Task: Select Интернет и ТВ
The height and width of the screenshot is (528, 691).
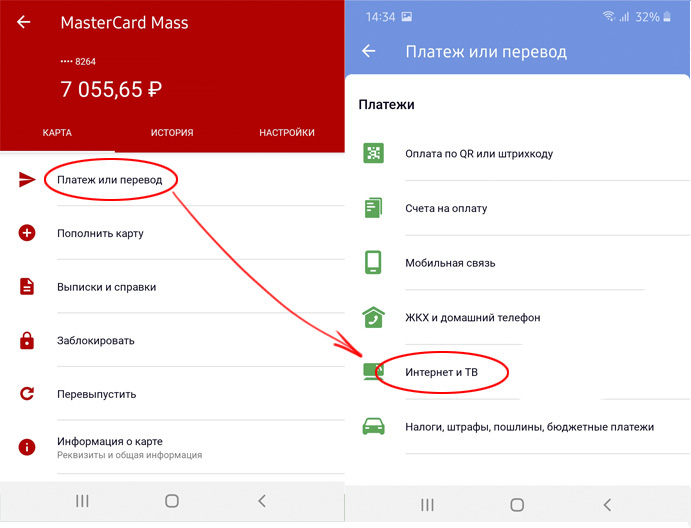Action: [518, 372]
